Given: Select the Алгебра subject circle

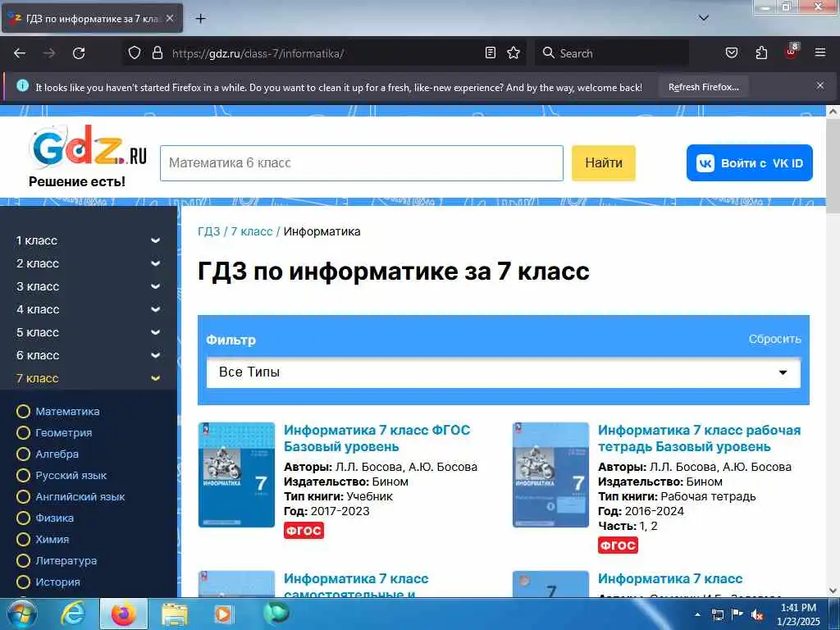Looking at the screenshot, I should click(23, 454).
